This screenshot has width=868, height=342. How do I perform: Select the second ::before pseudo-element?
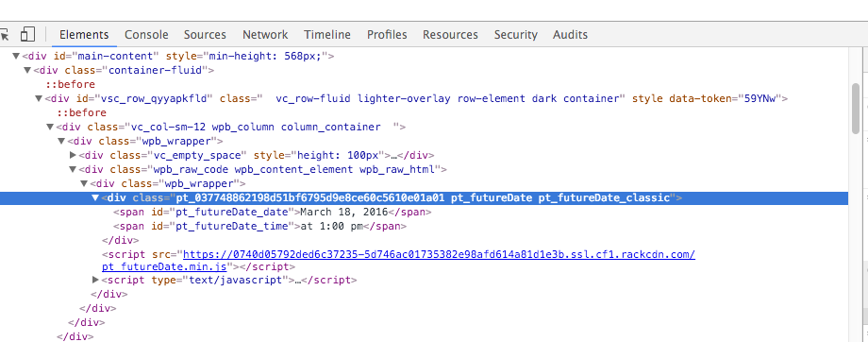81,112
